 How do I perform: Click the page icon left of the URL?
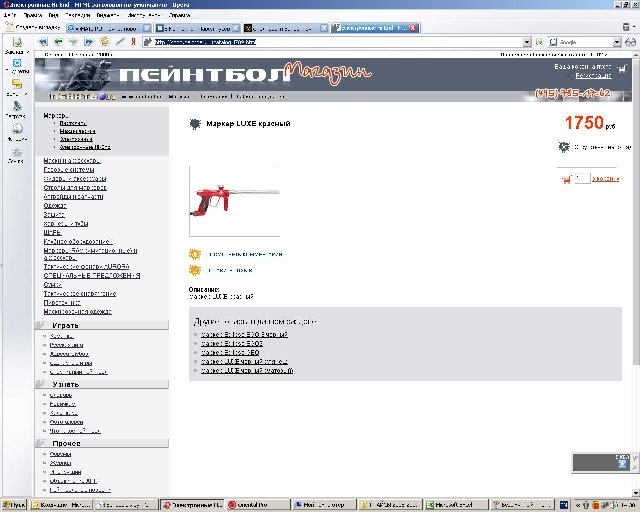[x=148, y=42]
